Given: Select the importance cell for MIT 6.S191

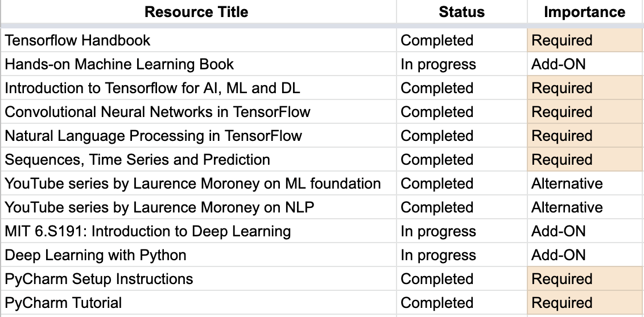Looking at the screenshot, I should (x=558, y=231).
